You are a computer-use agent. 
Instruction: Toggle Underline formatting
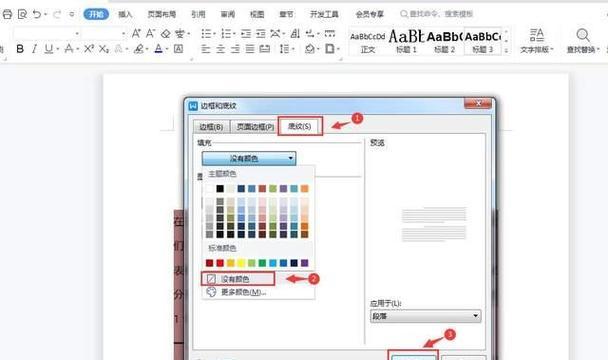pos(48,49)
